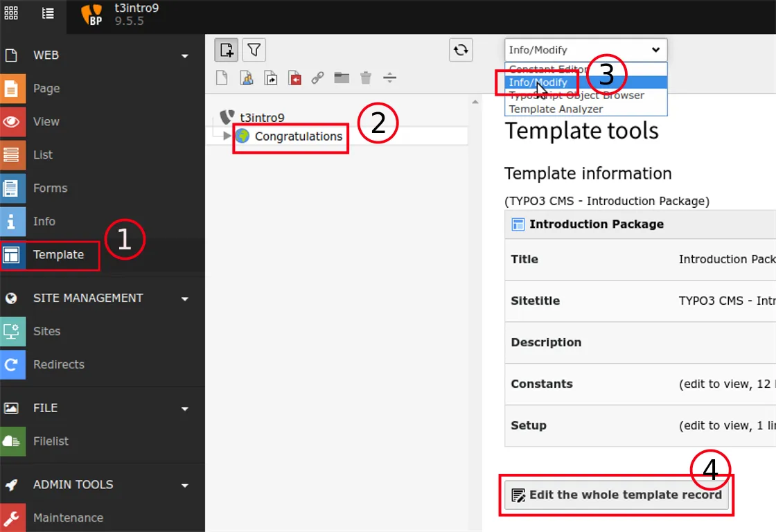Open the Maintenance wrench icon

pos(12,517)
